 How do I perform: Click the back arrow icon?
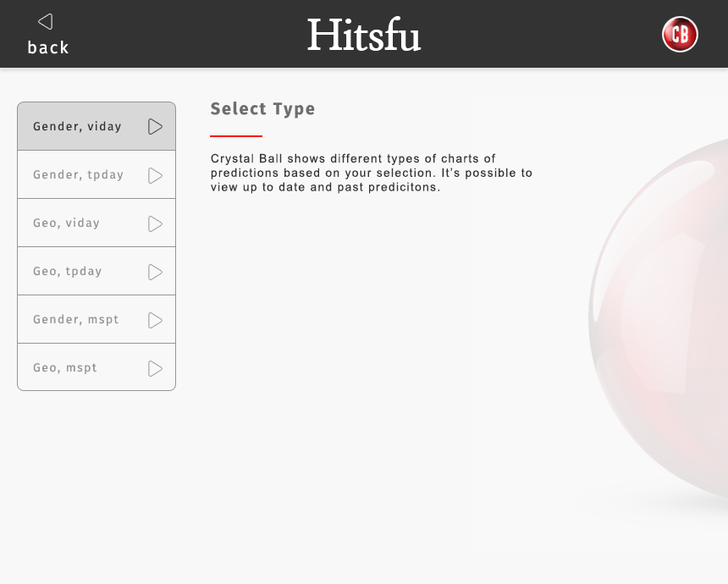pos(44,21)
